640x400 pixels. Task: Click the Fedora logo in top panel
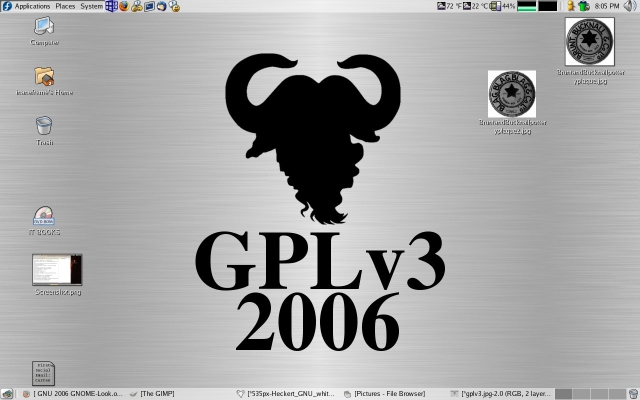tap(7, 6)
